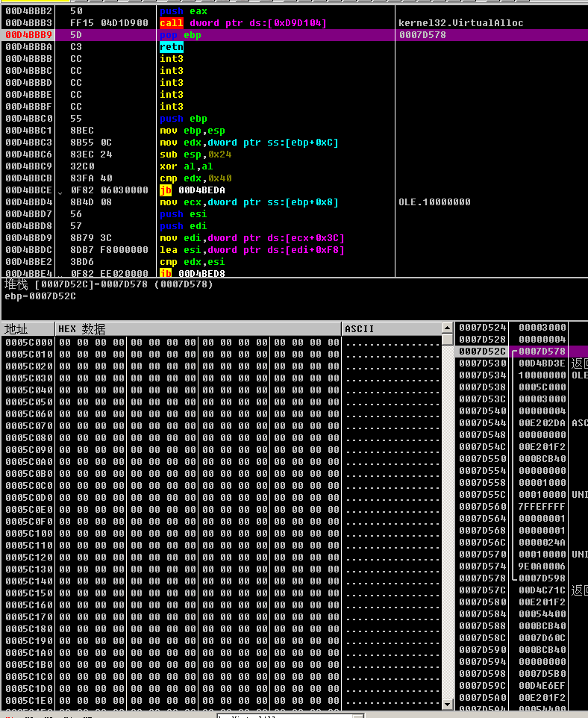Click dump pane scrollbar up arrow
The width and height of the screenshot is (588, 718).
[448, 328]
